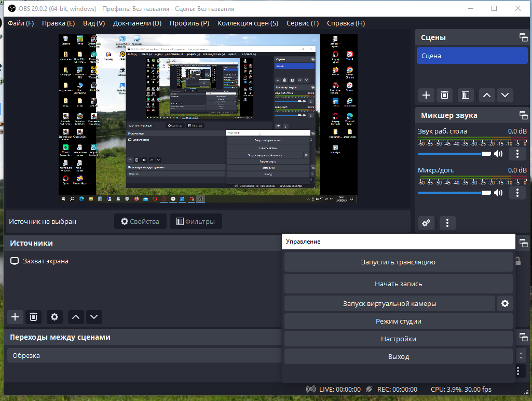Open the Файл menu

(21, 23)
